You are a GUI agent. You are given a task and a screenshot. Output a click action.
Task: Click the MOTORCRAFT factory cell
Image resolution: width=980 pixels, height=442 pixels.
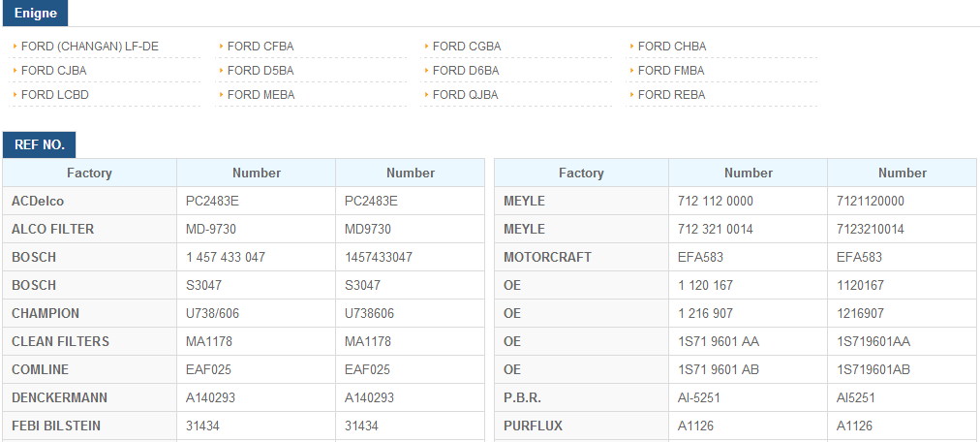[x=547, y=257]
